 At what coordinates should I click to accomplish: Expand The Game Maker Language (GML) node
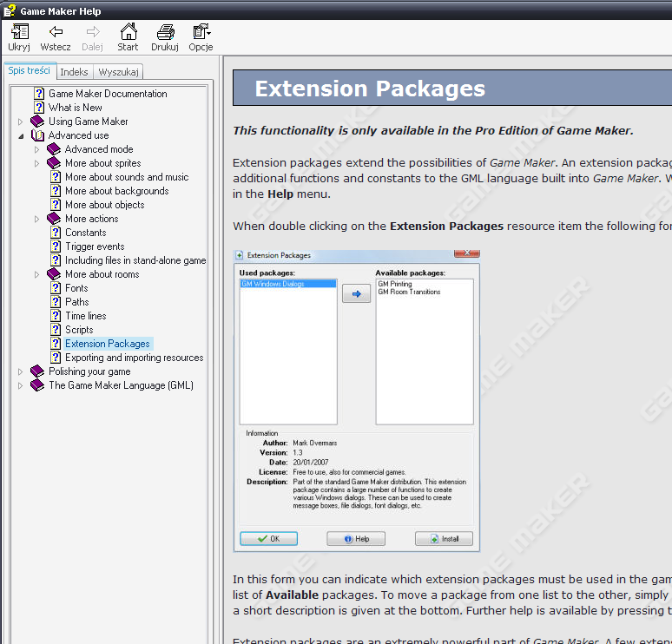pyautogui.click(x=21, y=385)
